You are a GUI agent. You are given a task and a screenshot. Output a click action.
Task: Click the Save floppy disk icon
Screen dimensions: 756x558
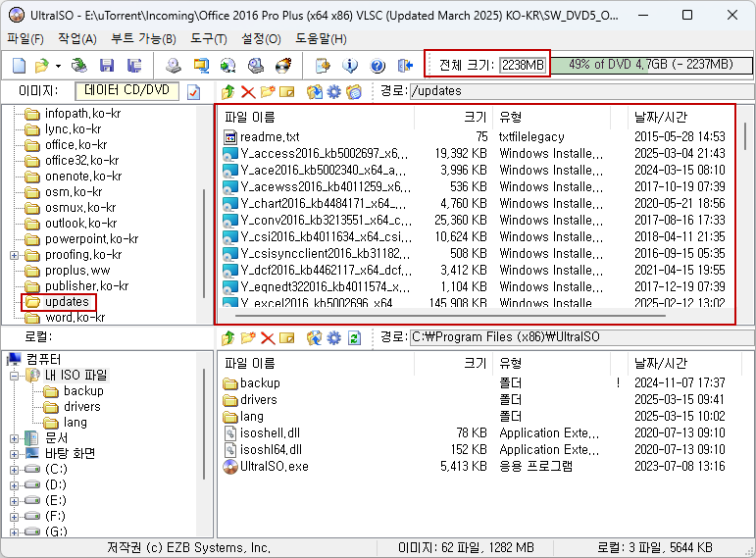pyautogui.click(x=107, y=65)
